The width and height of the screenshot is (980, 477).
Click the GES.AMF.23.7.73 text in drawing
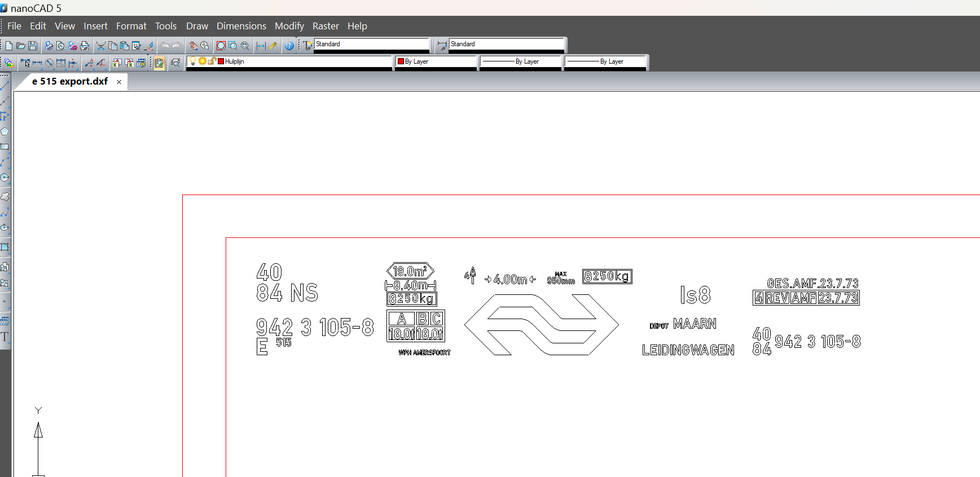point(812,283)
